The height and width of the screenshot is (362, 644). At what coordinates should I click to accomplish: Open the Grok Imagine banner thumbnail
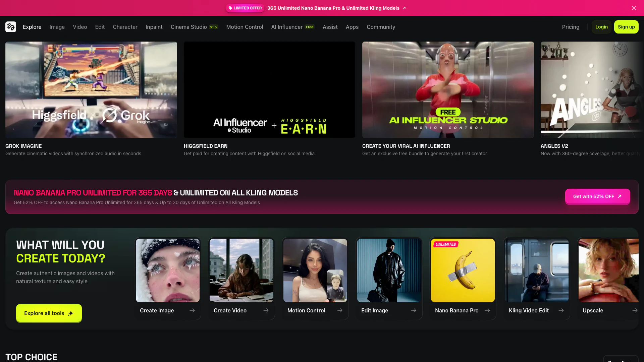[x=91, y=90]
